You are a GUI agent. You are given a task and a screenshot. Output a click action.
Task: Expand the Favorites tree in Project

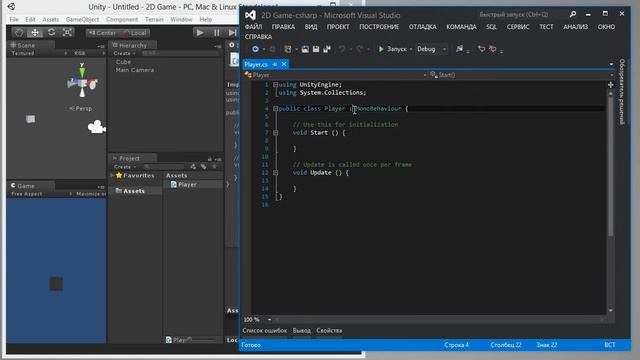[x=112, y=176]
